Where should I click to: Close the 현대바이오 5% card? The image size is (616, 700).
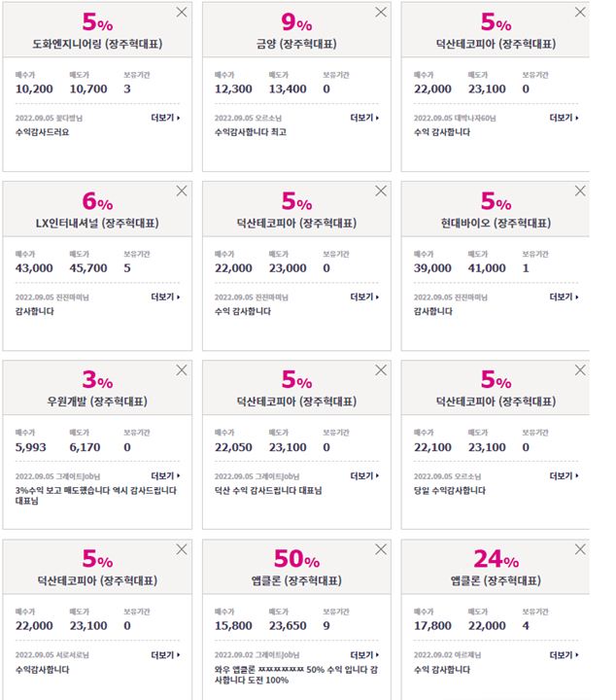click(580, 192)
